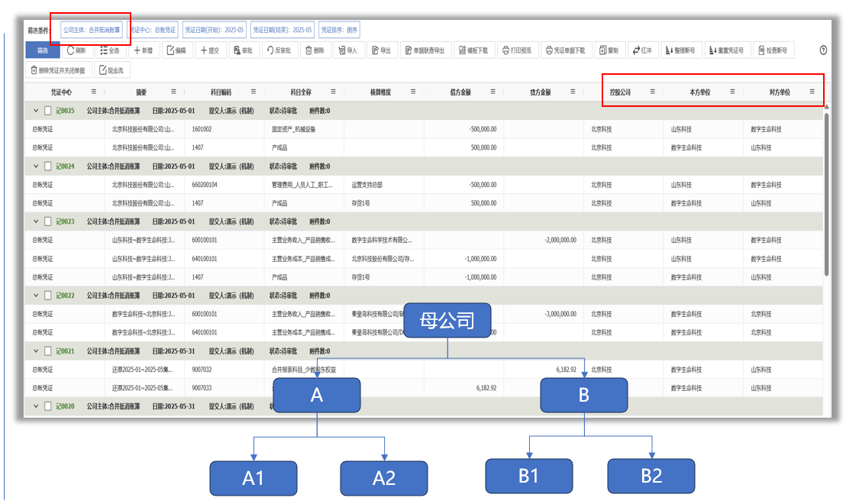Refresh the voucher list with 刷新
The height and width of the screenshot is (504, 859).
click(76, 50)
